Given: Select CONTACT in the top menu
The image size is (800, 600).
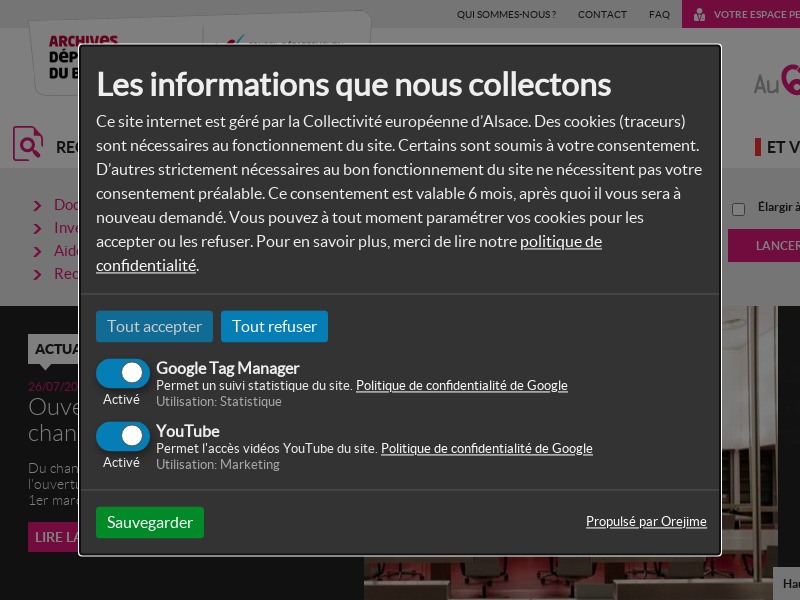Looking at the screenshot, I should pos(602,14).
